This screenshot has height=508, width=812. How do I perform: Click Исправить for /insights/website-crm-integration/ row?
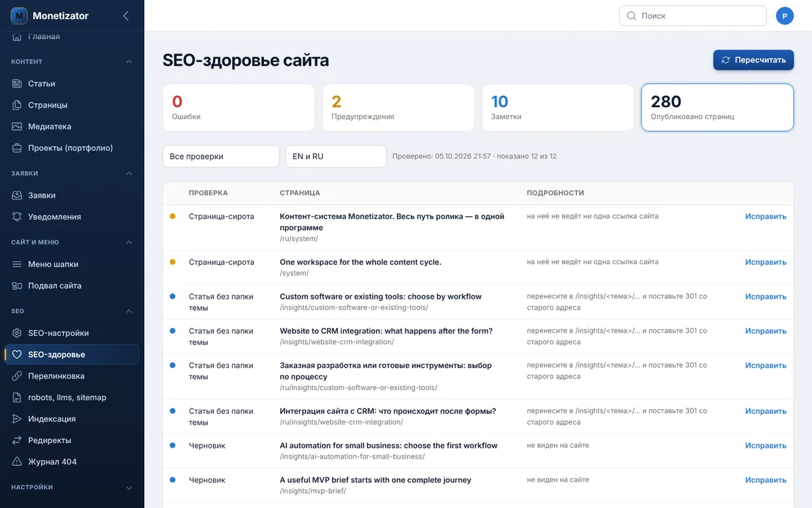(765, 331)
